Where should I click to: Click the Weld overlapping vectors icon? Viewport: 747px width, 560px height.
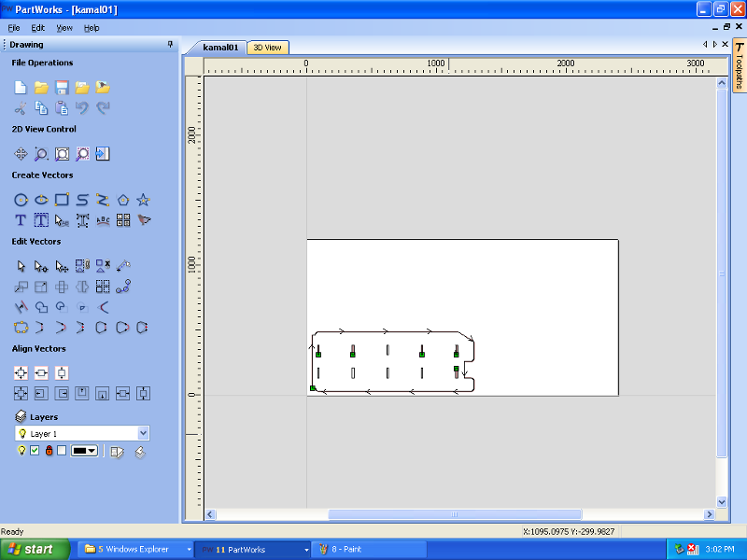pyautogui.click(x=41, y=307)
